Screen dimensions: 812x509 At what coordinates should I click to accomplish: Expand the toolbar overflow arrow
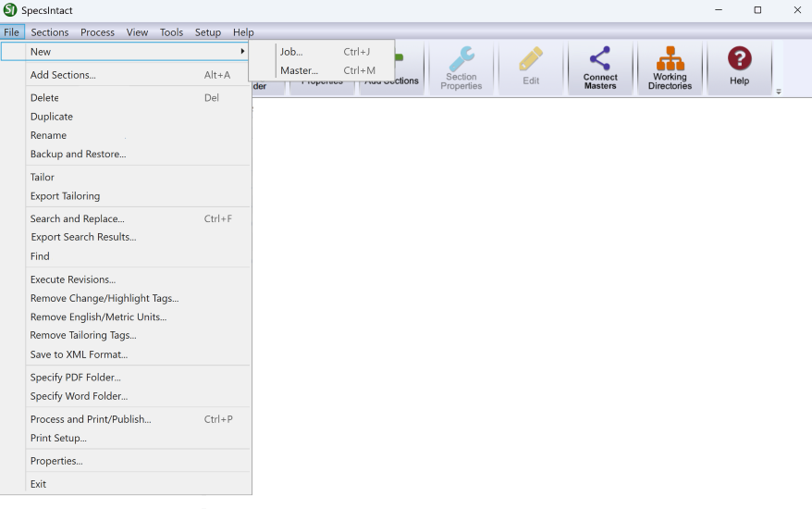tap(779, 92)
